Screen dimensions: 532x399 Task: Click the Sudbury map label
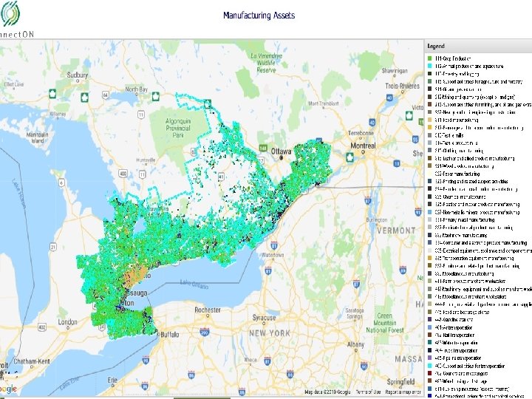click(x=78, y=75)
